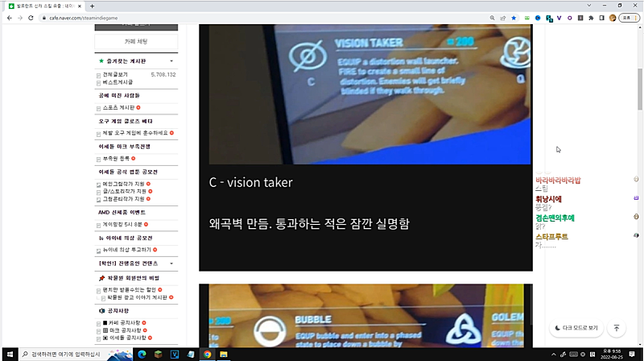Open the Chrome update menu button
This screenshot has height=361, width=644.
tap(630, 18)
